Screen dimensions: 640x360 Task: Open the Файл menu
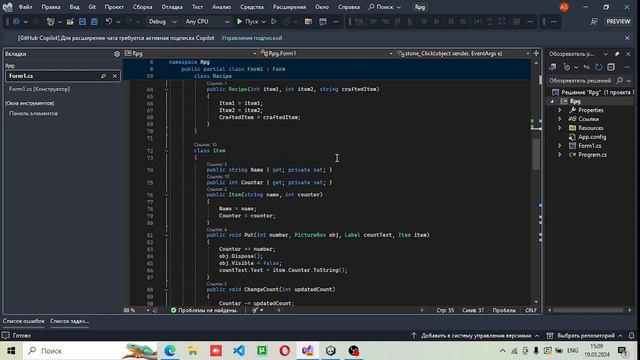coord(25,7)
